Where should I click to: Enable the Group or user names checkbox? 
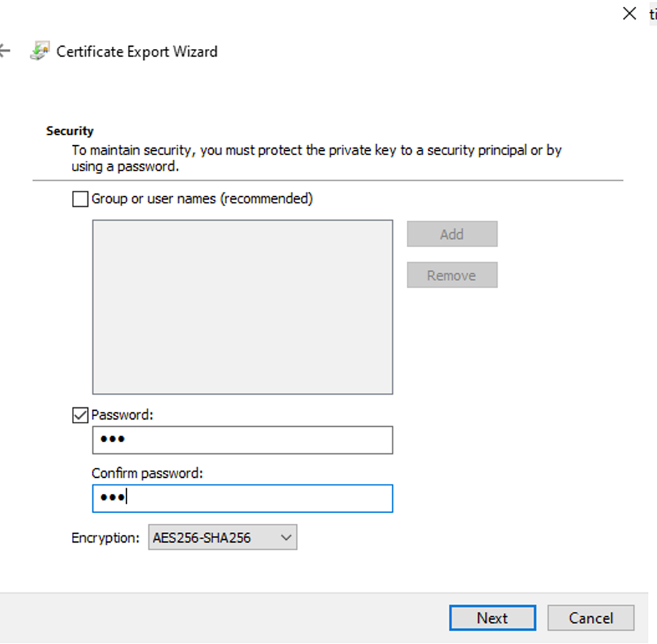[x=80, y=199]
